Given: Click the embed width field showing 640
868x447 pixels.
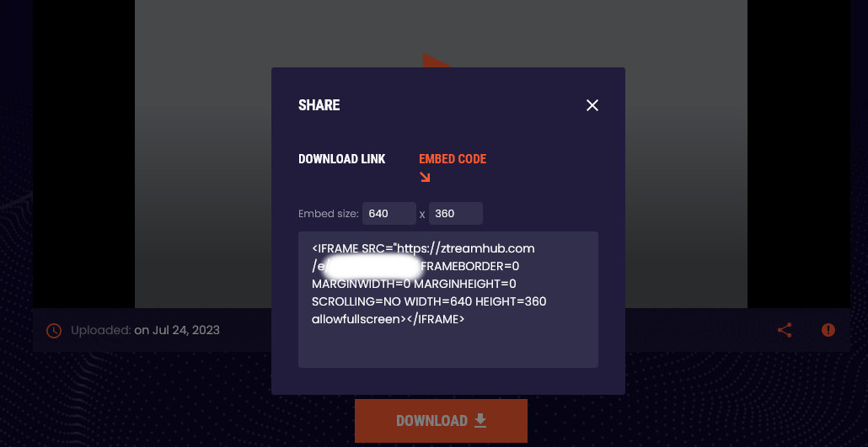Looking at the screenshot, I should point(389,214).
